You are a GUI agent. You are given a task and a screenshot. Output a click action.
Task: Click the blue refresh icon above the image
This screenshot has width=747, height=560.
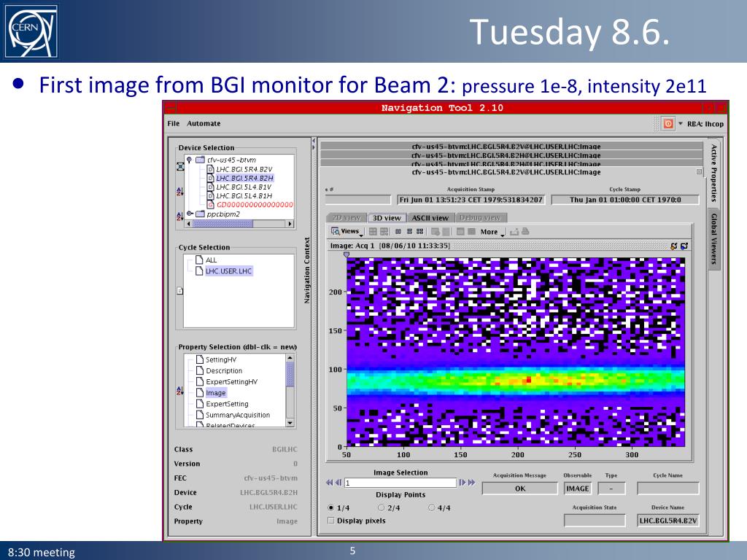tap(684, 246)
